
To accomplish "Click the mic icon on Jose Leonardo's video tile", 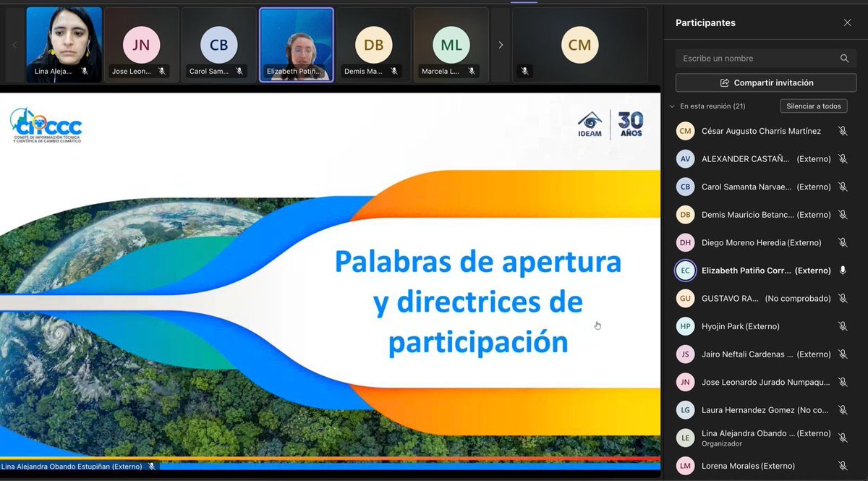I will point(163,72).
